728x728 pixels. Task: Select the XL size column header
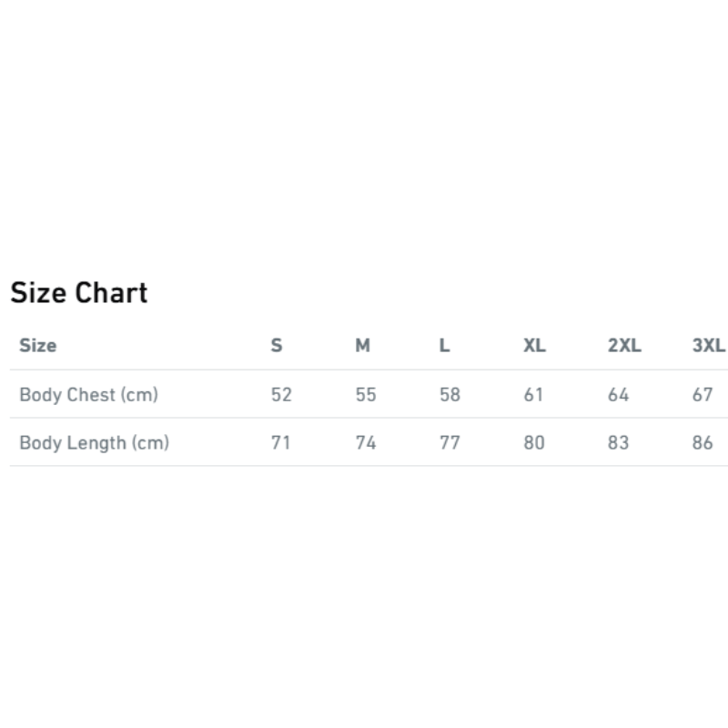pyautogui.click(x=534, y=346)
